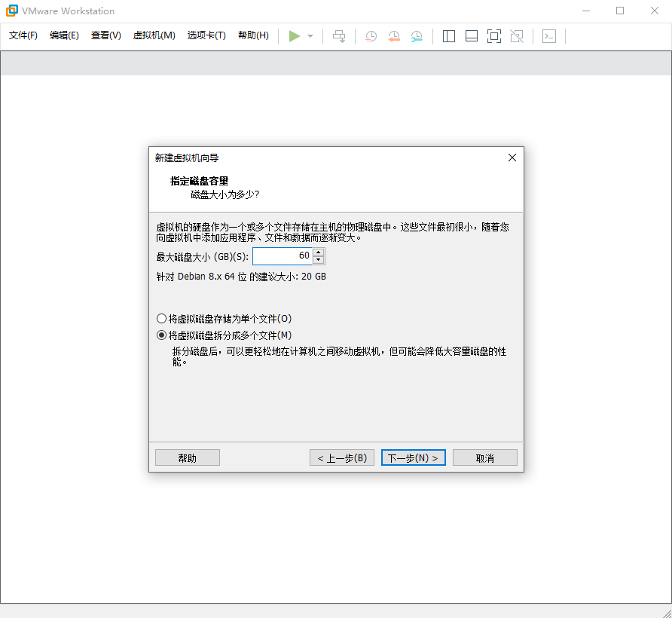Click the Enter Full Screen icon

pyautogui.click(x=494, y=36)
